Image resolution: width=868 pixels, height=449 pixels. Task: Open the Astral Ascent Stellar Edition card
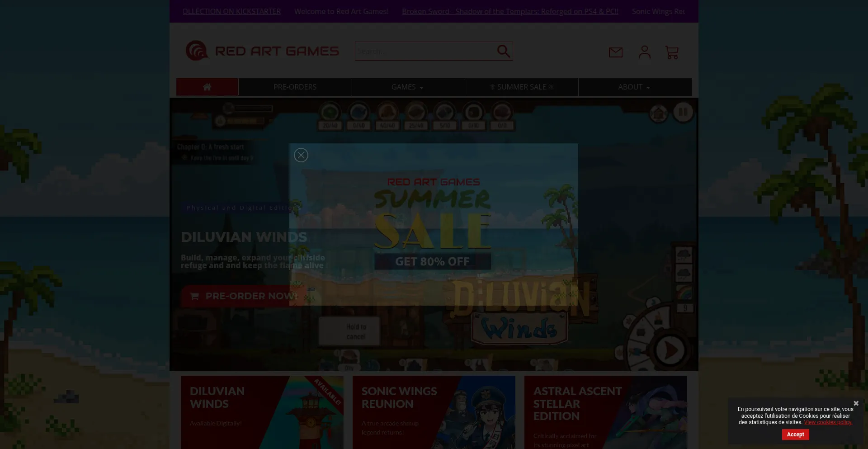(x=606, y=412)
